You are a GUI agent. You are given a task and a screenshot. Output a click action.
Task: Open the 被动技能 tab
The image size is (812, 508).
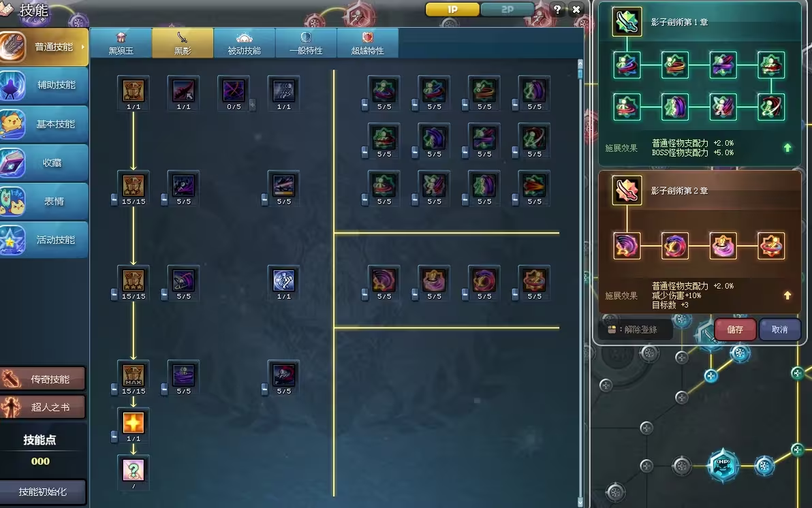(x=244, y=43)
